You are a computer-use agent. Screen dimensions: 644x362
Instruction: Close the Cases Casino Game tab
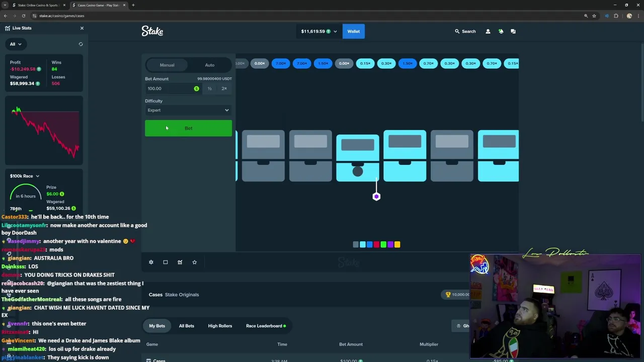(124, 5)
